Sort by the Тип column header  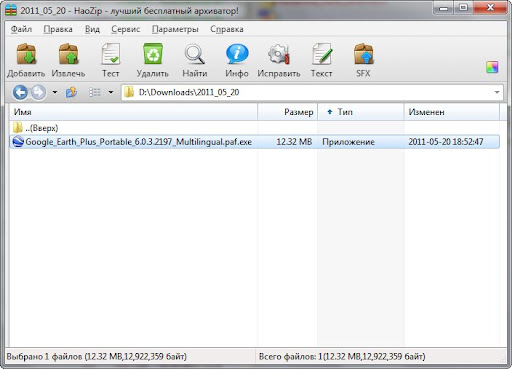click(361, 112)
